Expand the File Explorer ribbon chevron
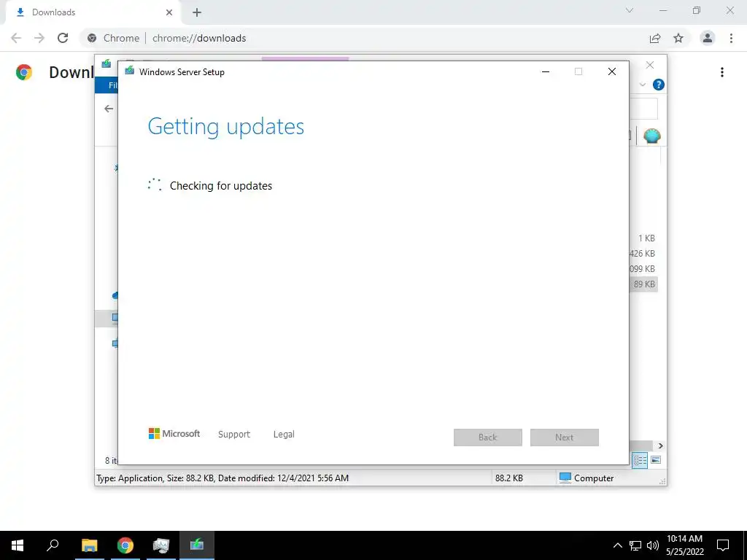The image size is (747, 560). (643, 85)
